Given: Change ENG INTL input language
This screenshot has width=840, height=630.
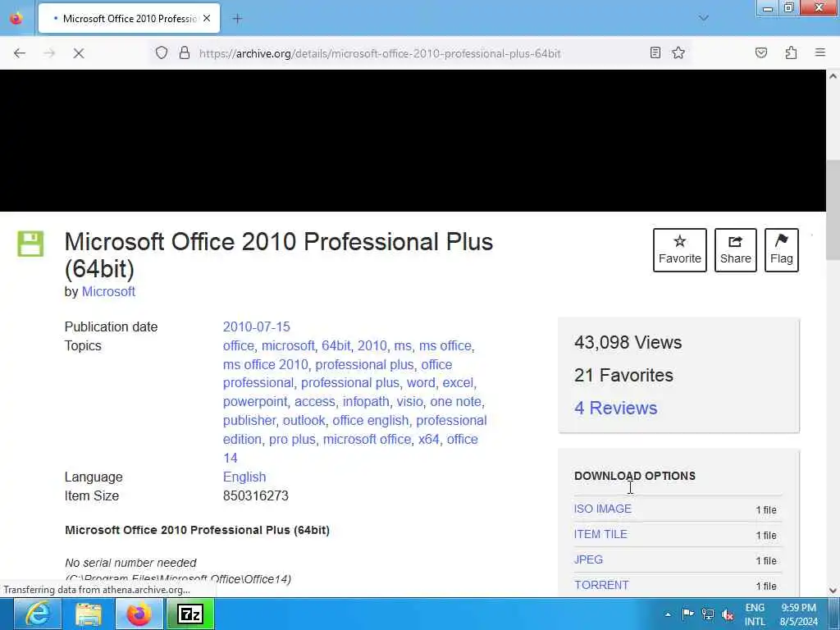Looking at the screenshot, I should click(755, 614).
